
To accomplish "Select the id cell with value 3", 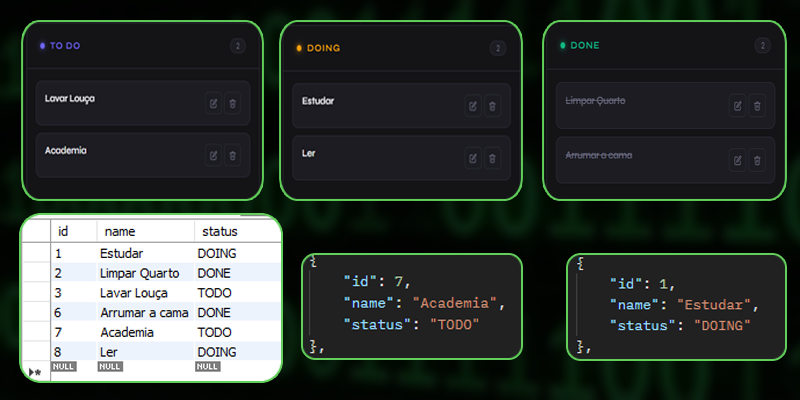I will point(73,293).
